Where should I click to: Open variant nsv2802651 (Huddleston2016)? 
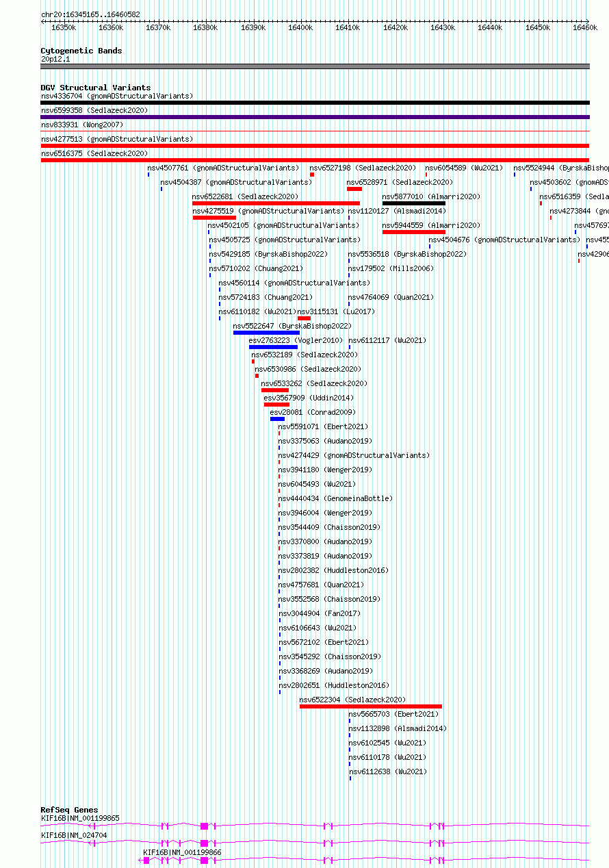pyautogui.click(x=333, y=685)
